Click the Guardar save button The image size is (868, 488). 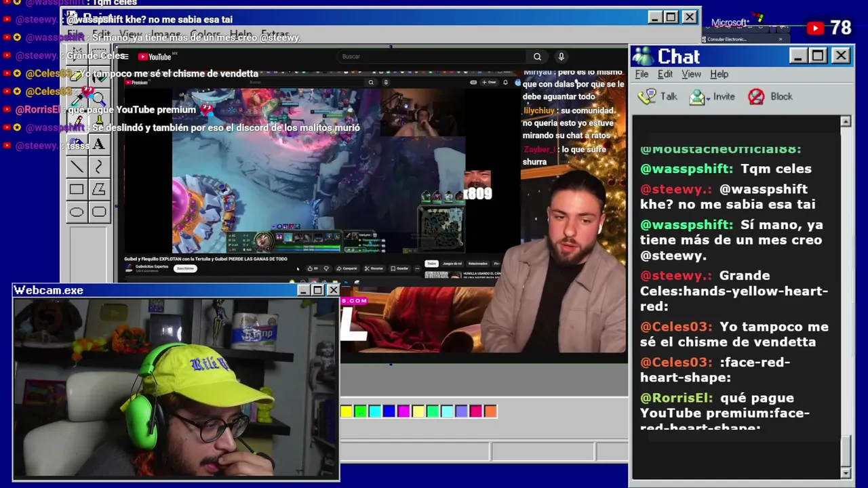(400, 268)
